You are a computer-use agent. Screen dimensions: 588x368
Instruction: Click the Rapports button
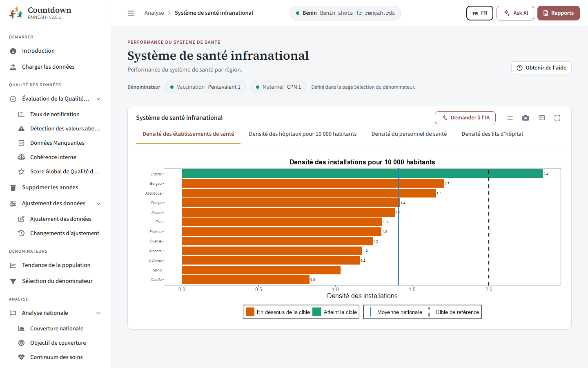[558, 13]
